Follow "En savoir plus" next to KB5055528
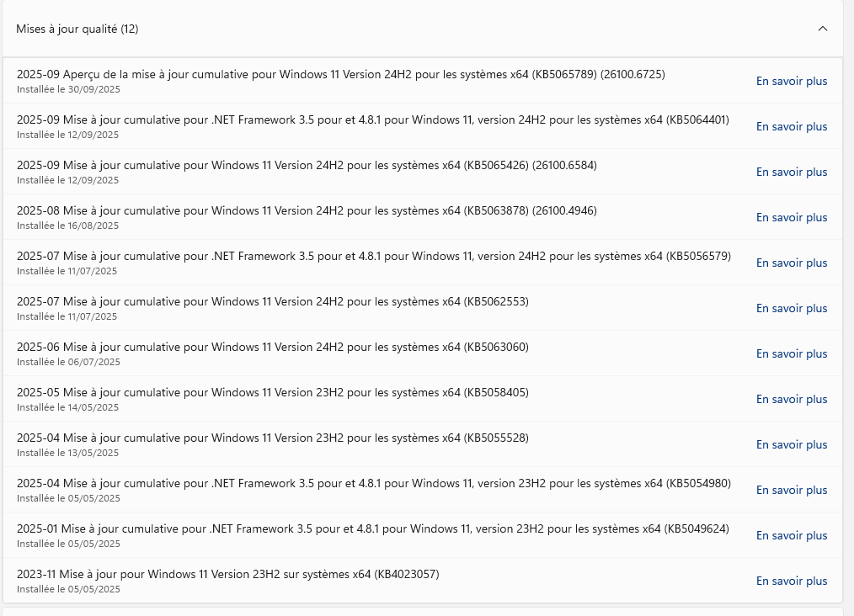The width and height of the screenshot is (854, 616). pos(792,445)
